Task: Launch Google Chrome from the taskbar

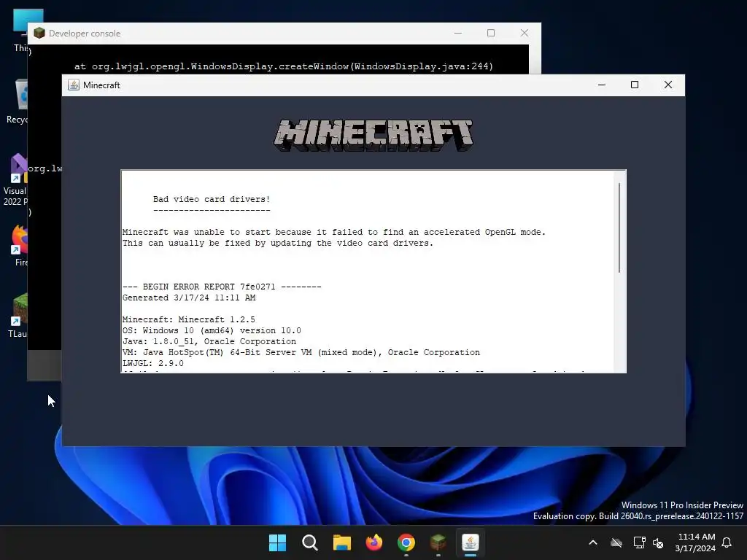Action: pyautogui.click(x=406, y=542)
